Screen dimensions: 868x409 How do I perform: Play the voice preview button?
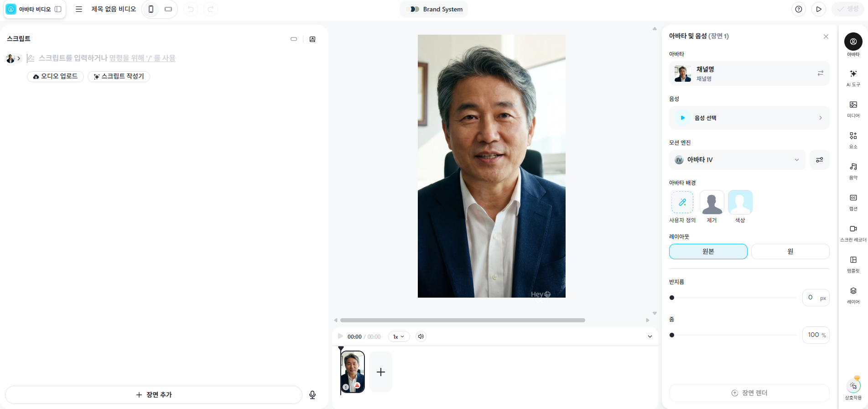[x=683, y=118]
